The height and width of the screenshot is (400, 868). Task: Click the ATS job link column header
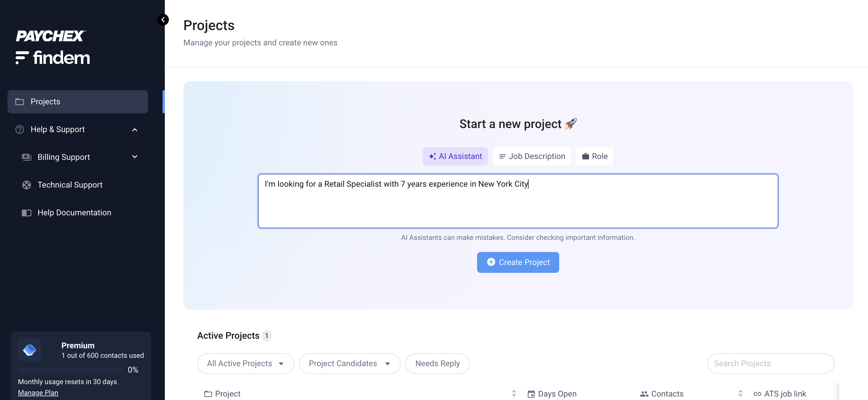(785, 394)
